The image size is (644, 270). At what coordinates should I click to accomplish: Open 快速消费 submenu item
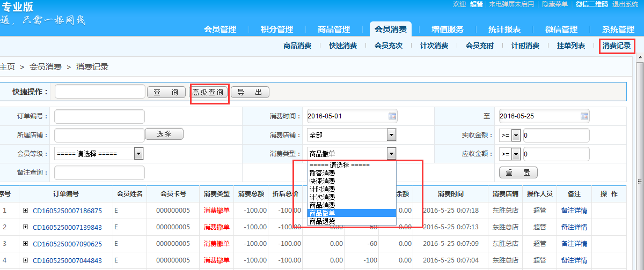343,46
